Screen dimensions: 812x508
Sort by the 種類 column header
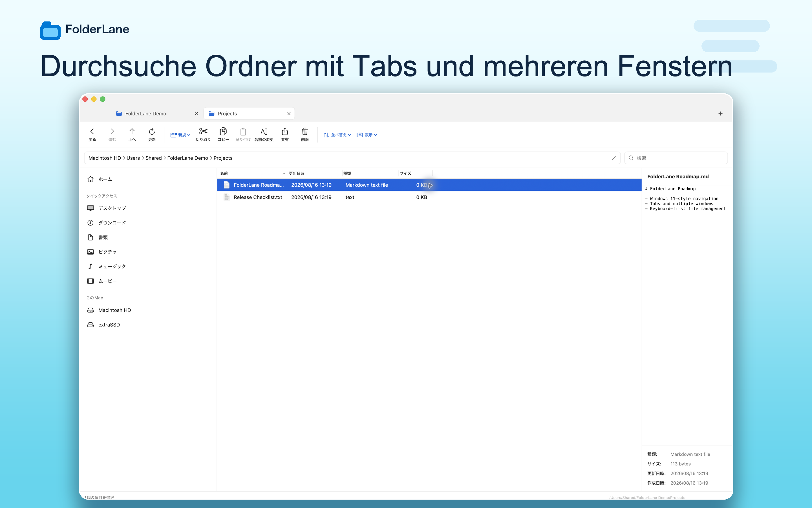370,173
